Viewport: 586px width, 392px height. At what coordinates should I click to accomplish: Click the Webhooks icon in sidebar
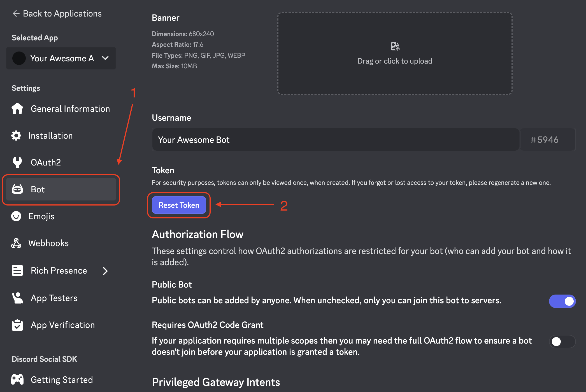16,243
